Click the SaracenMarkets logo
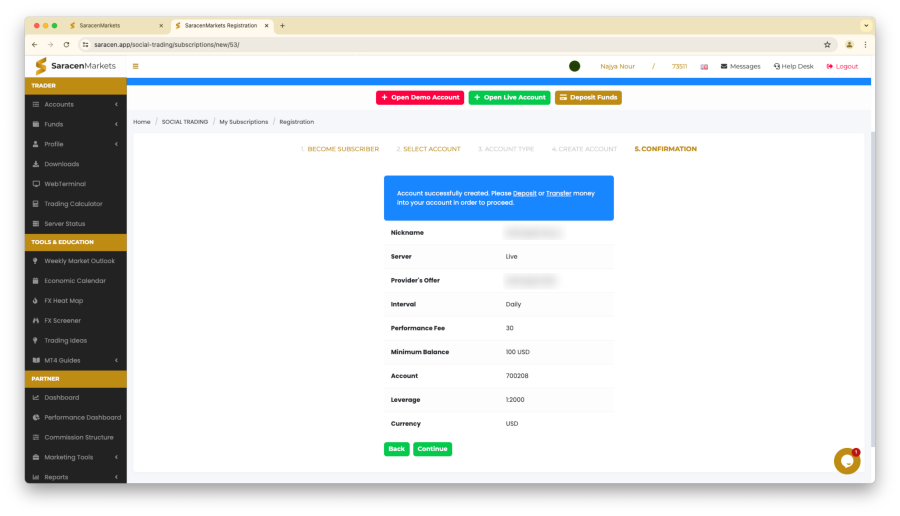 pos(75,66)
